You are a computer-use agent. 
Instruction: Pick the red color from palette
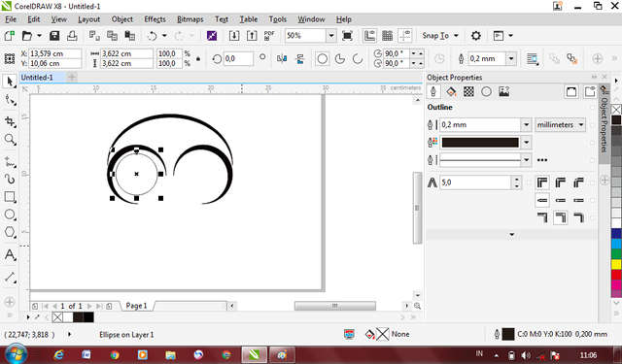pyautogui.click(x=616, y=275)
